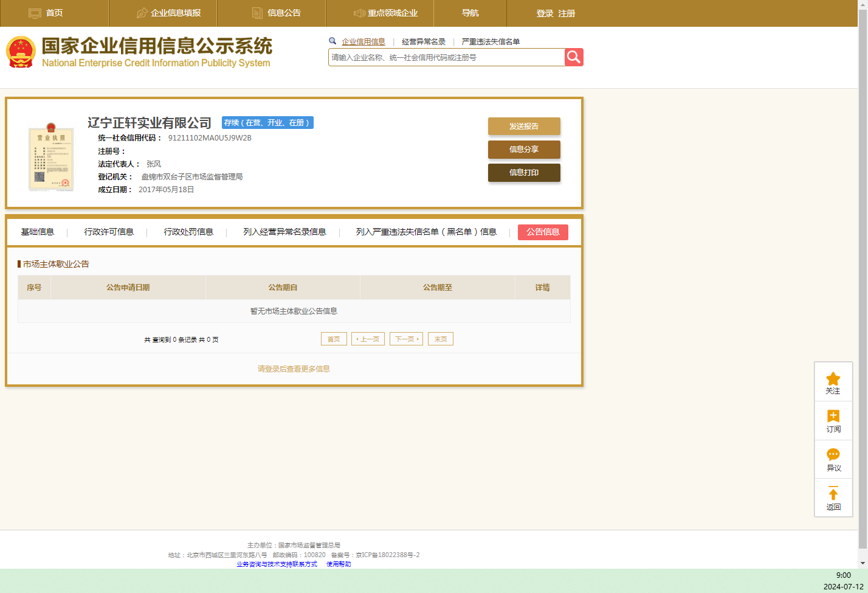Select the 严重违法失信名单 search category
The height and width of the screenshot is (593, 868).
(x=491, y=42)
